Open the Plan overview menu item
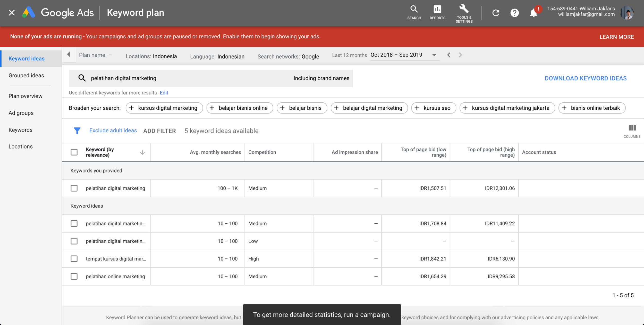The height and width of the screenshot is (325, 644). coord(25,96)
